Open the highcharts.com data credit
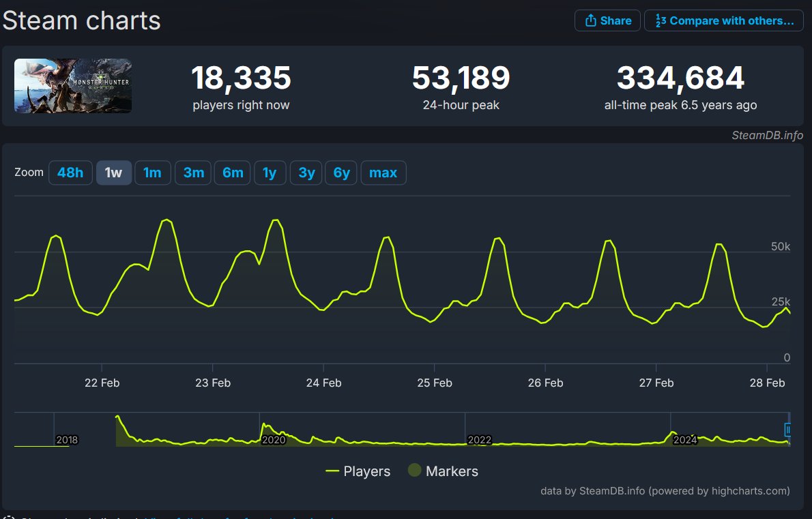The width and height of the screenshot is (812, 519). pos(665,490)
